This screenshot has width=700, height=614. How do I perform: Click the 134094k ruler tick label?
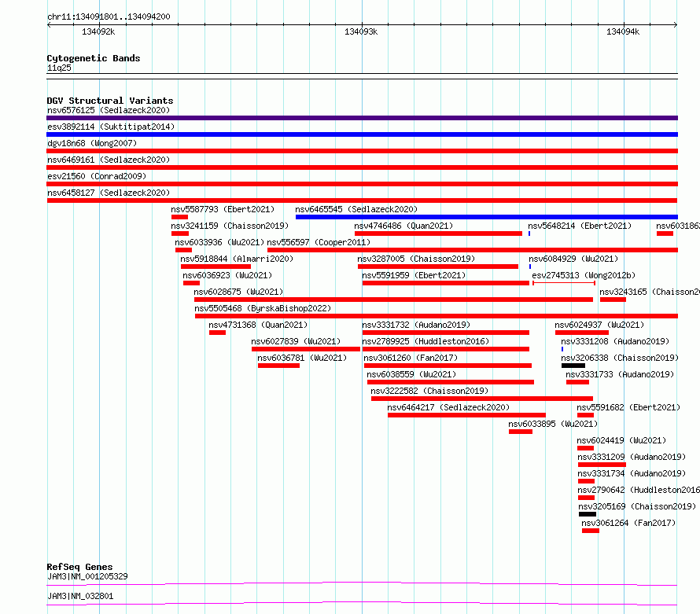click(623, 31)
